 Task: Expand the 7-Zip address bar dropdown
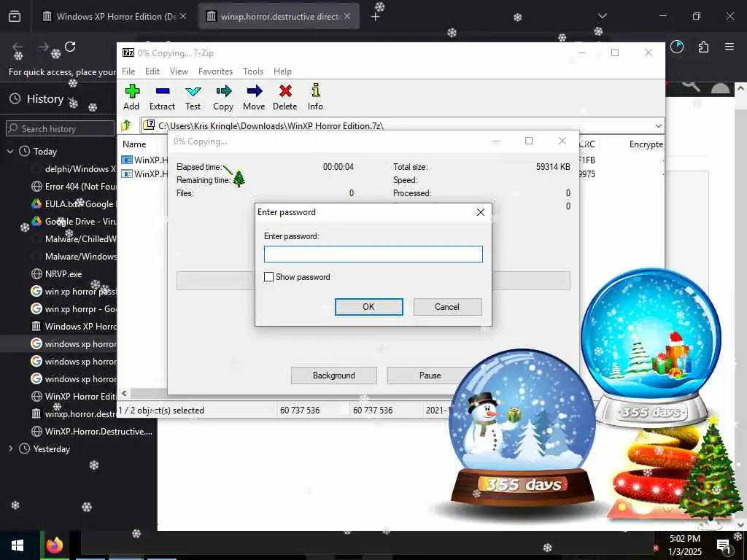[659, 125]
